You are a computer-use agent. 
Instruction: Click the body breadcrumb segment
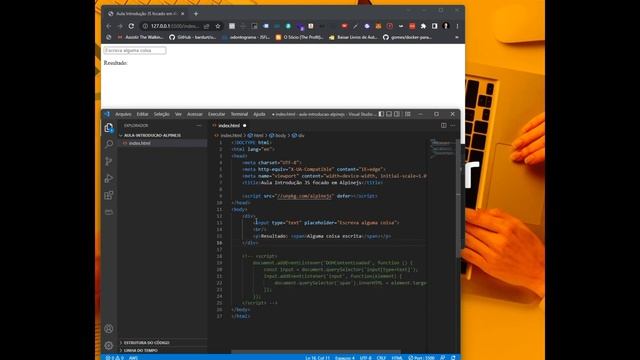click(x=280, y=136)
